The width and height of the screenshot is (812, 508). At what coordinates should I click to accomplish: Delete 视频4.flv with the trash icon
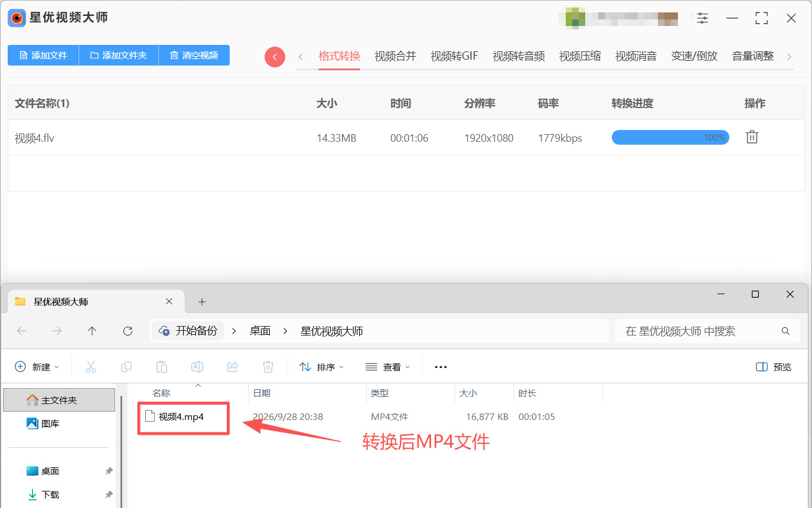752,137
